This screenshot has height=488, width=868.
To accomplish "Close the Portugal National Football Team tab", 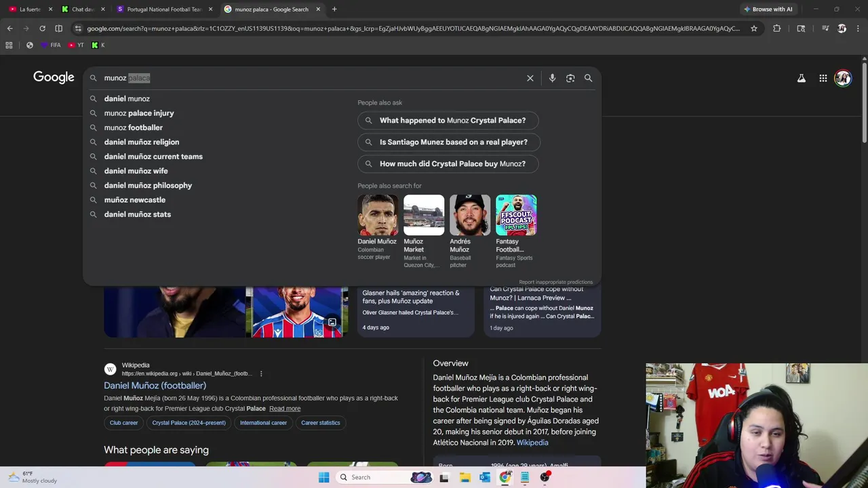I will [x=211, y=9].
